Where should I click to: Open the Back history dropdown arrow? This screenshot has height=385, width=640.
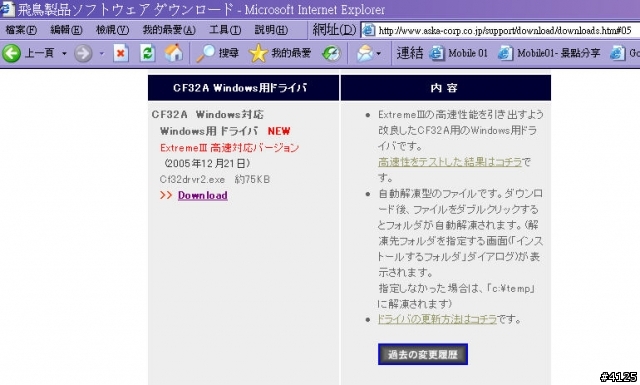[x=64, y=53]
